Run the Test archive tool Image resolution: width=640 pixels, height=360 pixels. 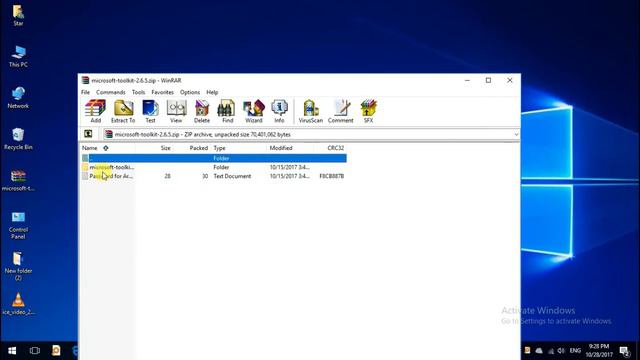coord(150,111)
